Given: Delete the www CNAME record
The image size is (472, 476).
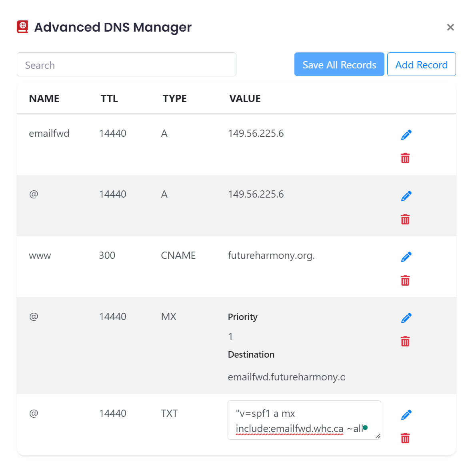Looking at the screenshot, I should click(405, 280).
